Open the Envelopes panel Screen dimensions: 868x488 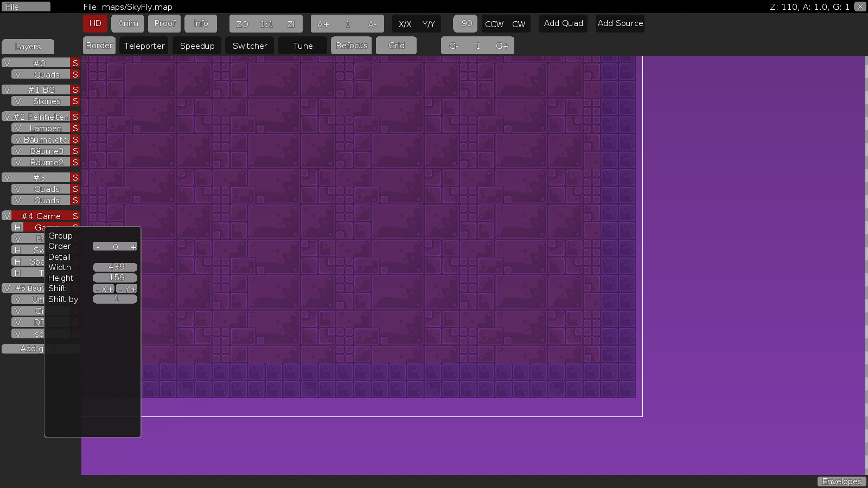[x=841, y=481]
